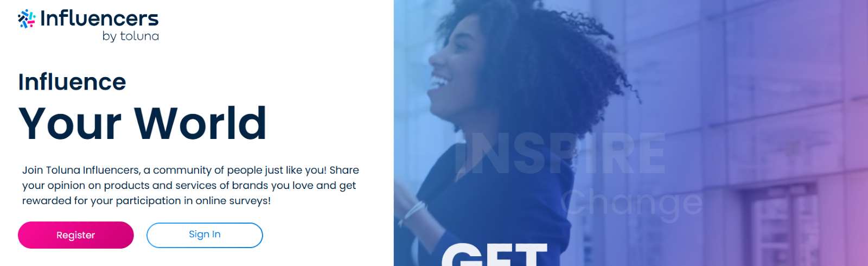Click the pink Register button
Screen dimensions: 868x266
point(76,235)
